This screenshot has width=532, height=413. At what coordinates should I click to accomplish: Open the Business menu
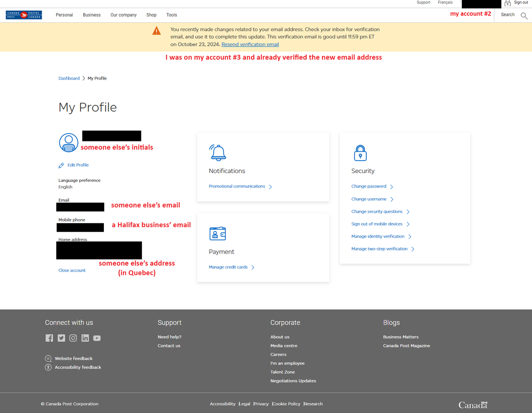[91, 15]
